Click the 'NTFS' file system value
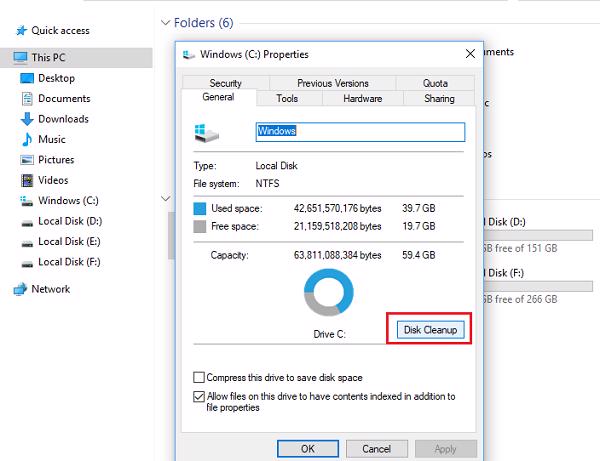Image resolution: width=600 pixels, height=461 pixels. (x=267, y=183)
